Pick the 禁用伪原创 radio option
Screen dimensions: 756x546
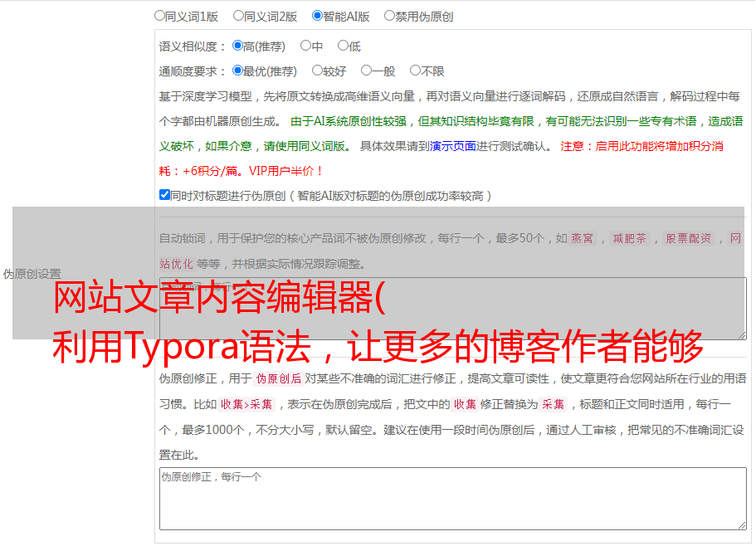(389, 16)
